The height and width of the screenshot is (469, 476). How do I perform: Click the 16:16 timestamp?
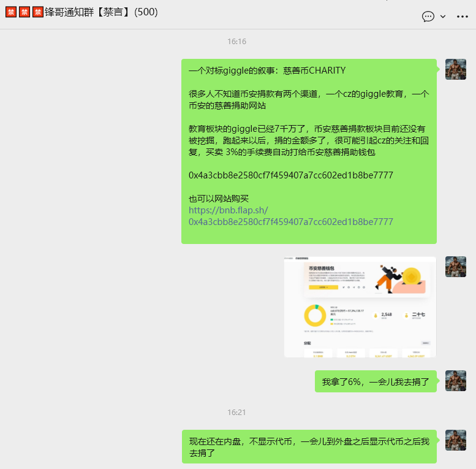click(237, 41)
